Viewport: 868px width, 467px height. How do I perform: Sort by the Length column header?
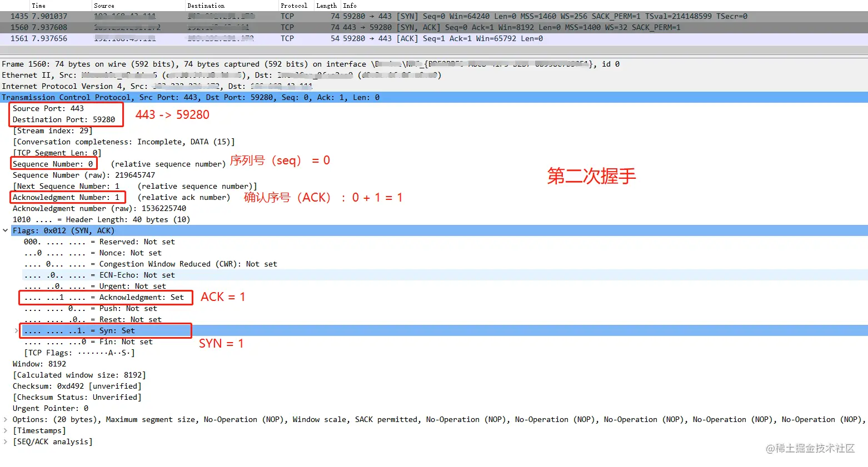326,6
